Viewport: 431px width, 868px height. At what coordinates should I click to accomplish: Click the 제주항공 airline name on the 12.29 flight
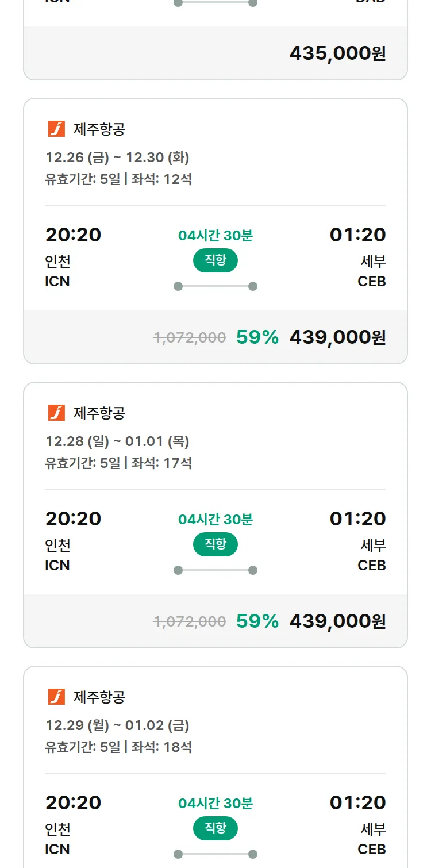(99, 697)
